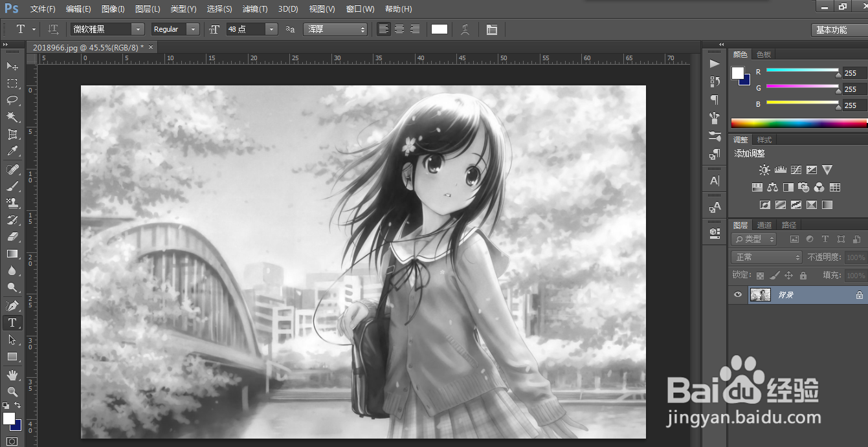Toggle Character and Paragraph panels button

(x=492, y=29)
